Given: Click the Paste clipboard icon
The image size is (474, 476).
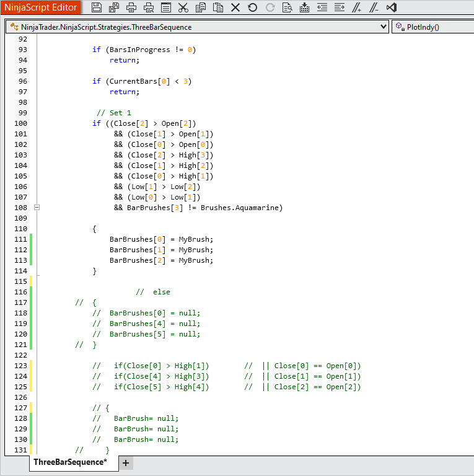Looking at the screenshot, I should [217, 8].
